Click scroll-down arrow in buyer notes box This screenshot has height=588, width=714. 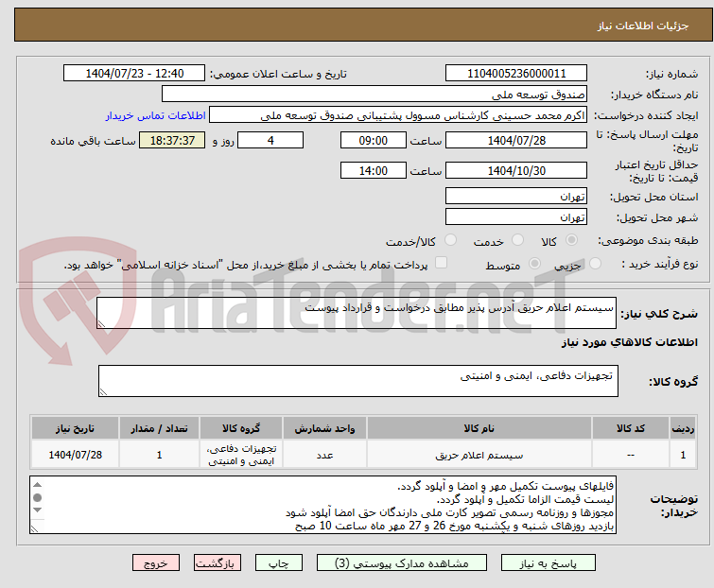point(37,510)
